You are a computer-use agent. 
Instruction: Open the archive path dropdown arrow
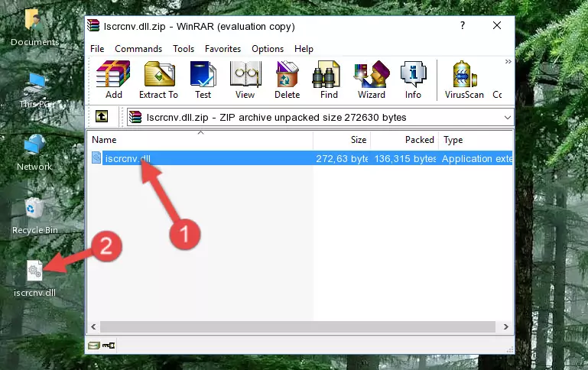point(508,117)
